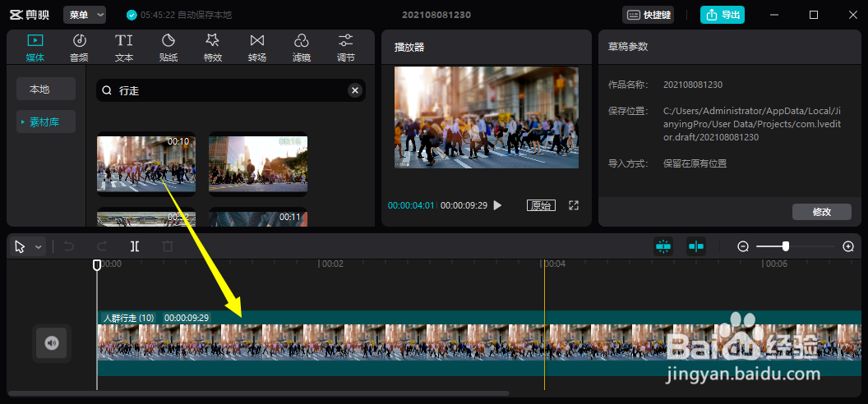Minimize the 剪映 window
This screenshot has height=404, width=868.
(774, 15)
